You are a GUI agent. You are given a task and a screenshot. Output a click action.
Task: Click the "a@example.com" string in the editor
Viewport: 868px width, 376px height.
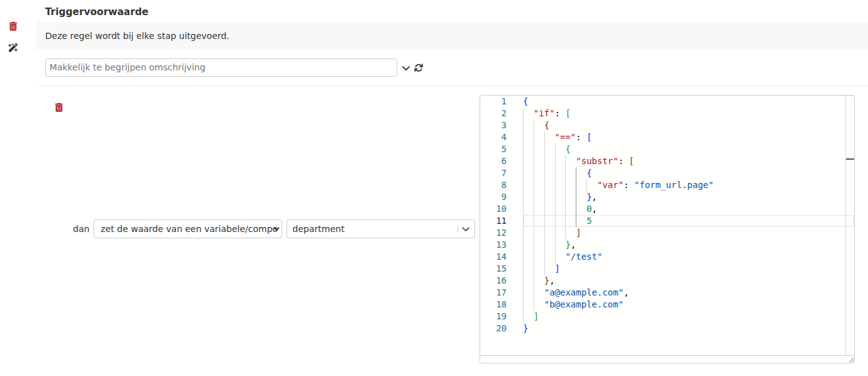point(585,292)
